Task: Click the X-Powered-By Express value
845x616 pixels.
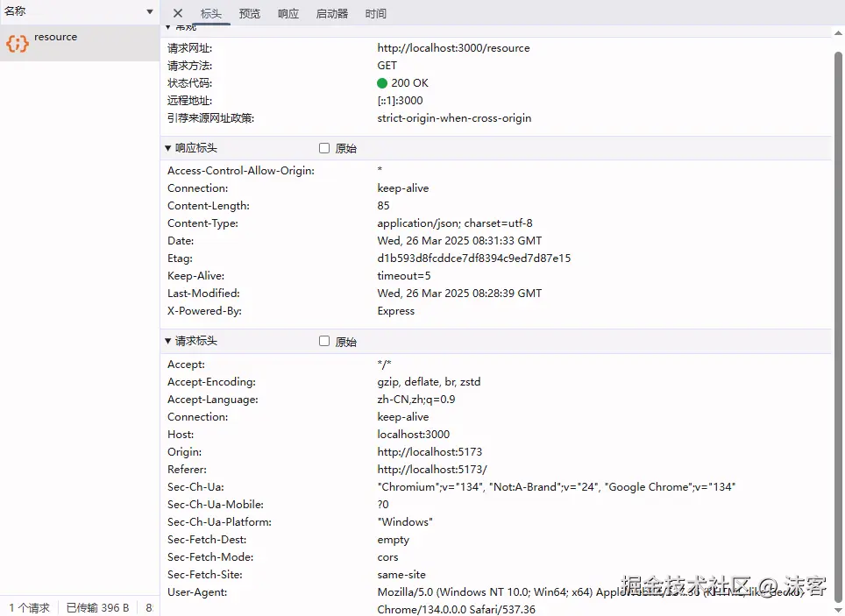Action: coord(395,311)
